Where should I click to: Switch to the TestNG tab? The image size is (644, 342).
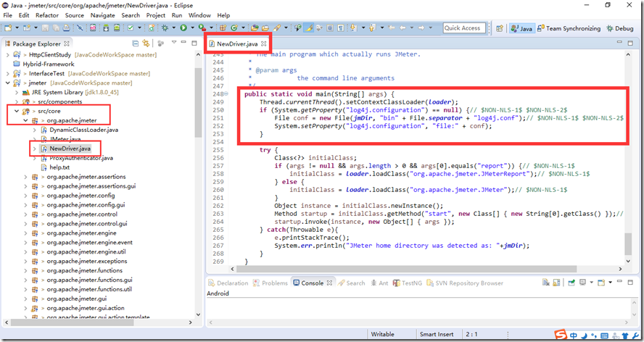408,283
